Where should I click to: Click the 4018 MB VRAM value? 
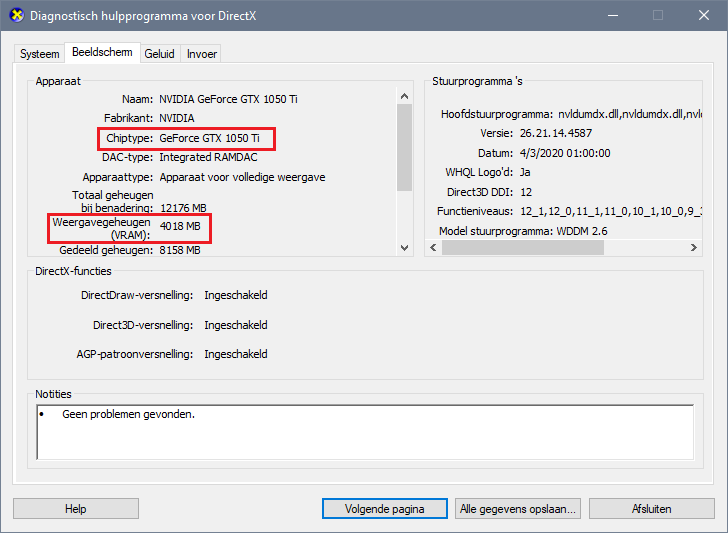coord(180,227)
